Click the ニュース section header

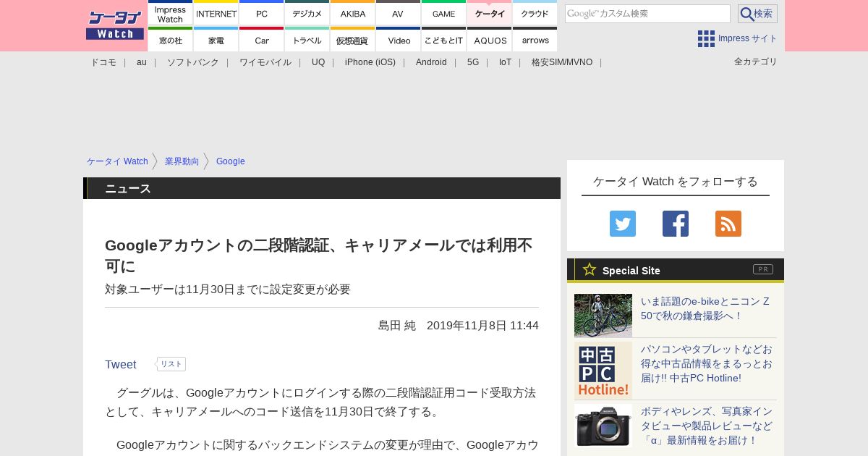point(128,189)
